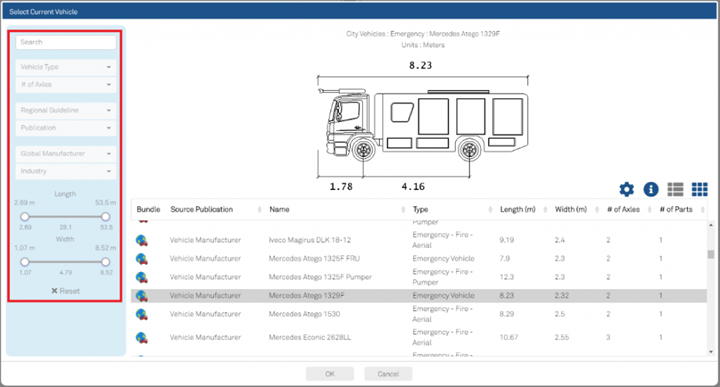
Task: Click the 4.16 wheelbase dimension
Action: point(413,187)
